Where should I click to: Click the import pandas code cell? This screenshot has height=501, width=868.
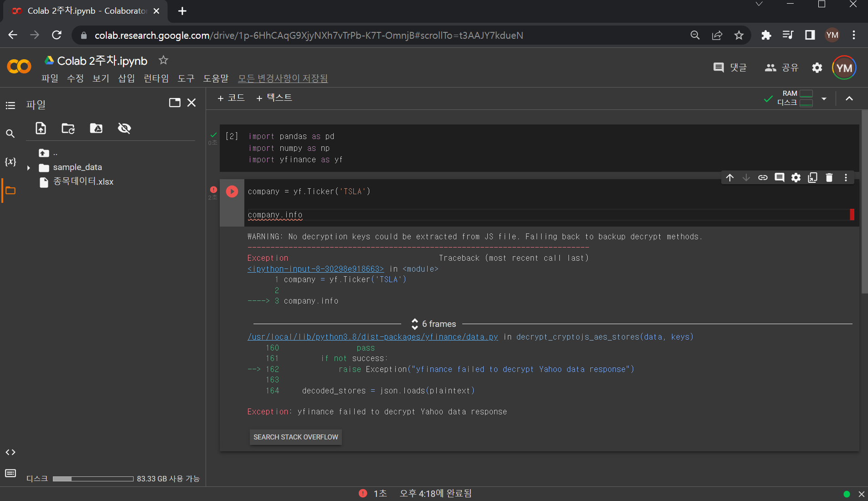[539, 148]
